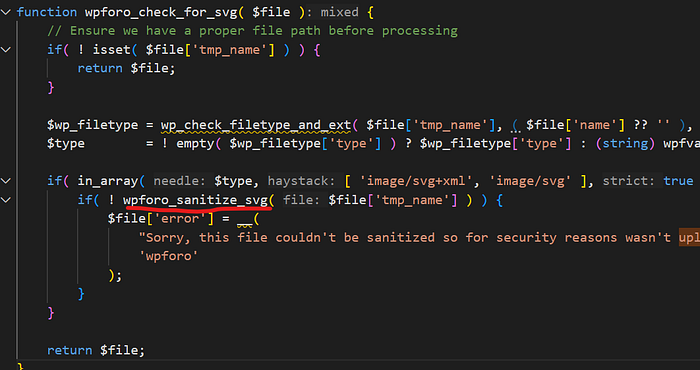Click the $type variable on its assignment line

pyautogui.click(x=66, y=144)
